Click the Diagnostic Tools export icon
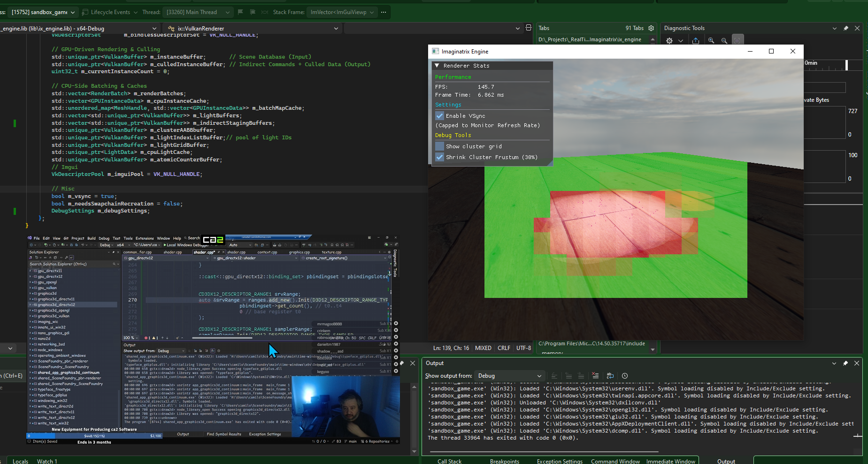This screenshot has height=464, width=868. [696, 40]
